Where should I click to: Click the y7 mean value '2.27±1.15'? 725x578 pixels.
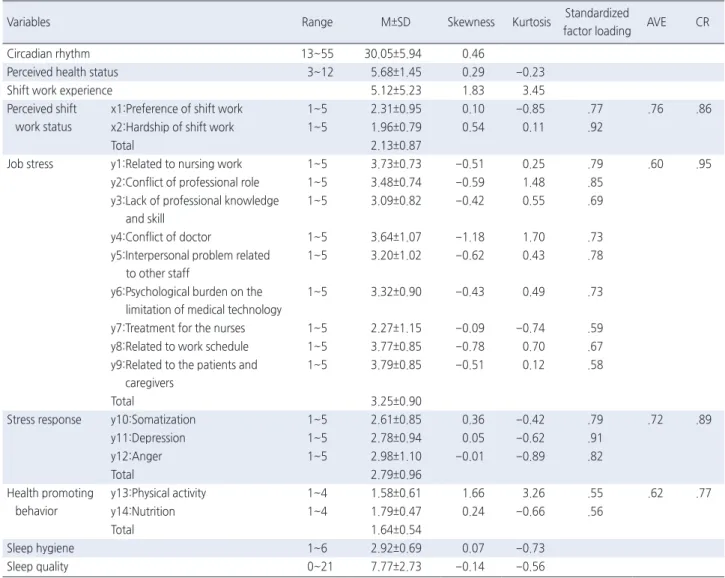click(396, 328)
